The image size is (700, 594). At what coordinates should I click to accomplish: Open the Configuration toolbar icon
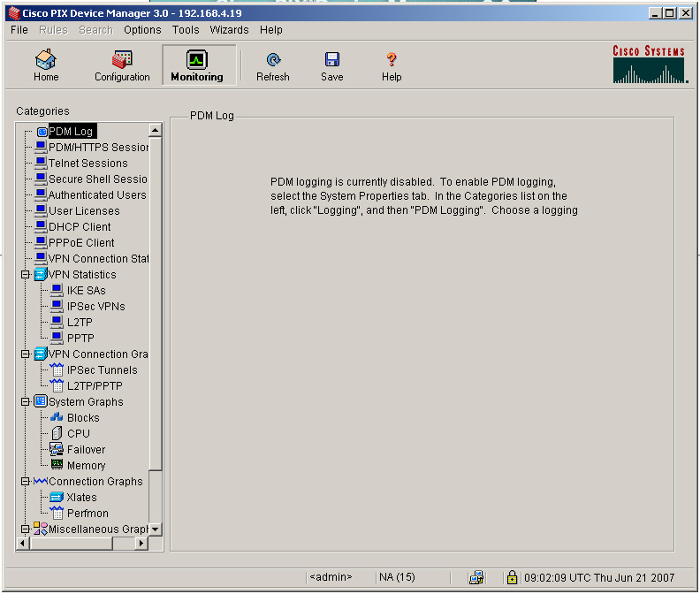point(122,60)
